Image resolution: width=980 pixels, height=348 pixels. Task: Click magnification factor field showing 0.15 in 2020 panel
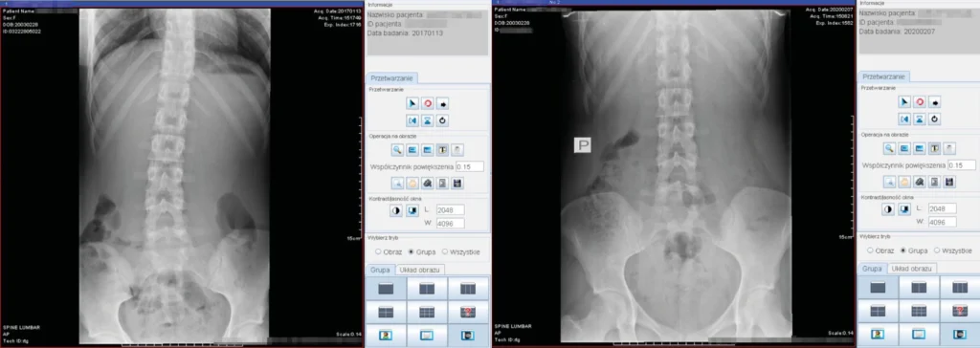coord(961,165)
